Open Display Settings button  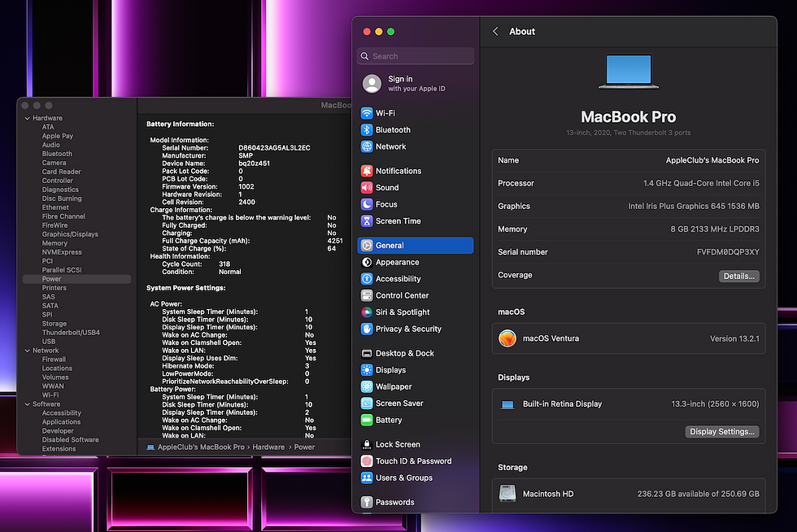[x=722, y=432]
